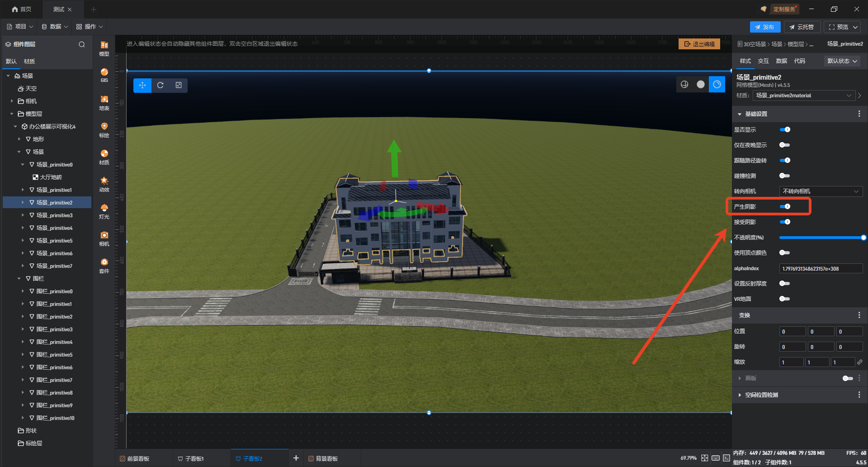
Task: Open the 灯光 component category
Action: click(104, 211)
